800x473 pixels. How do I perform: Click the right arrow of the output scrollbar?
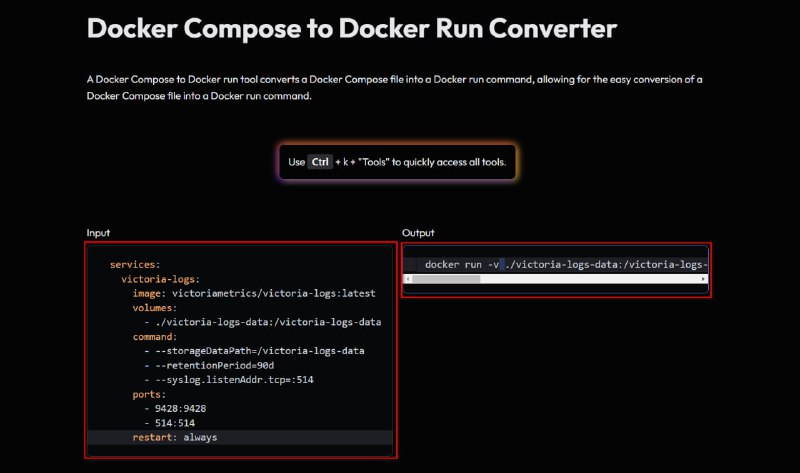704,279
